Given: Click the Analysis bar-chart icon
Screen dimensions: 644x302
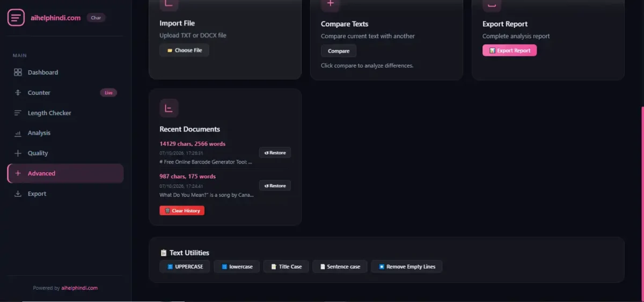Looking at the screenshot, I should pyautogui.click(x=18, y=133).
